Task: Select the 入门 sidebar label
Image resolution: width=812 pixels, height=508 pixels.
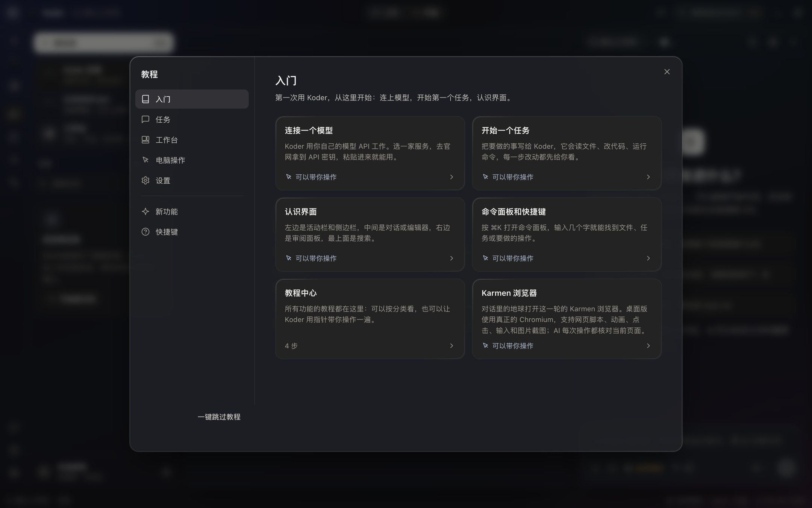Action: [163, 99]
